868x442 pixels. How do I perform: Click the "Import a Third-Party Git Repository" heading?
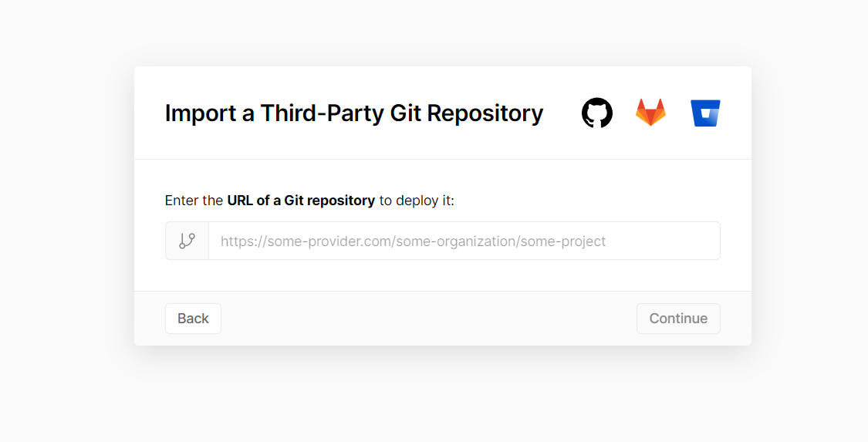pyautogui.click(x=354, y=113)
